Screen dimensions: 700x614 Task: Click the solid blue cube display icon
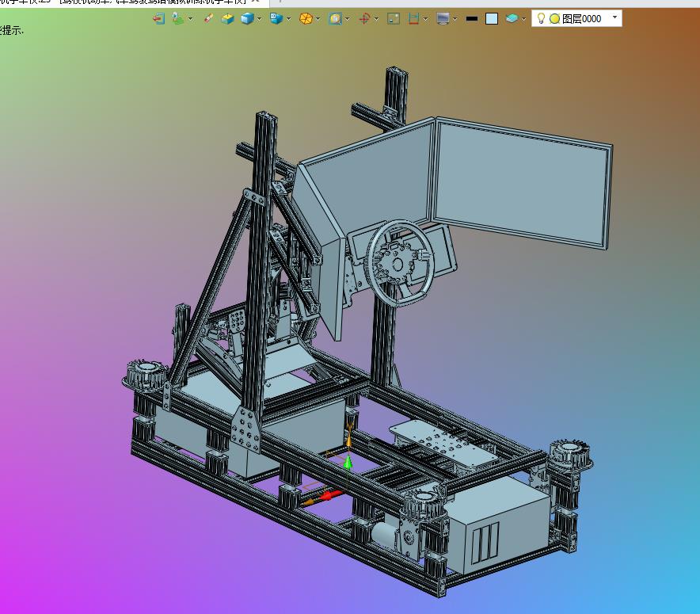[x=247, y=19]
